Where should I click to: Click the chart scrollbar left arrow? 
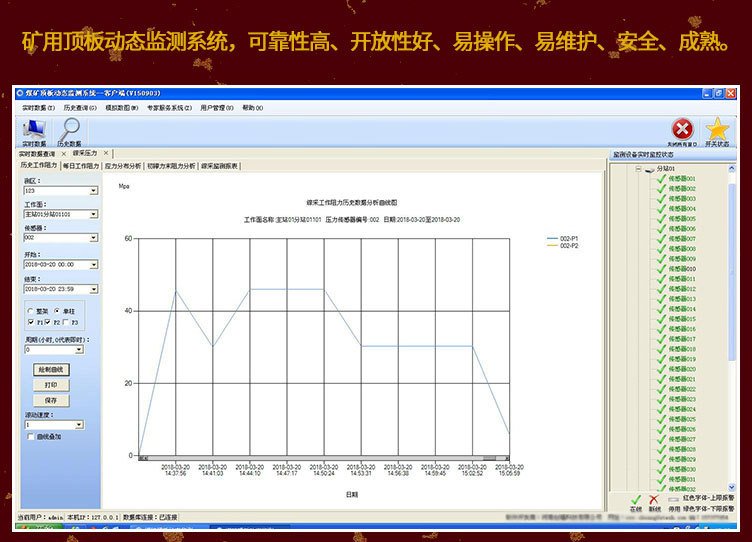[x=141, y=459]
